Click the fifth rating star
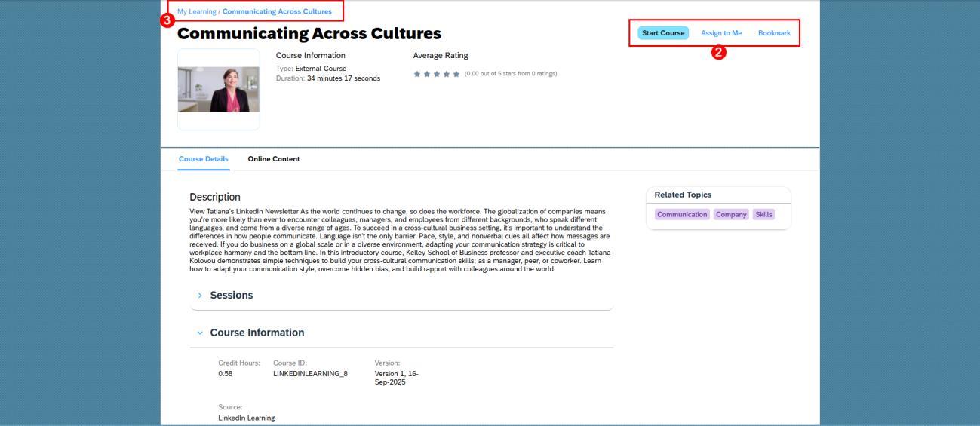 click(x=456, y=73)
